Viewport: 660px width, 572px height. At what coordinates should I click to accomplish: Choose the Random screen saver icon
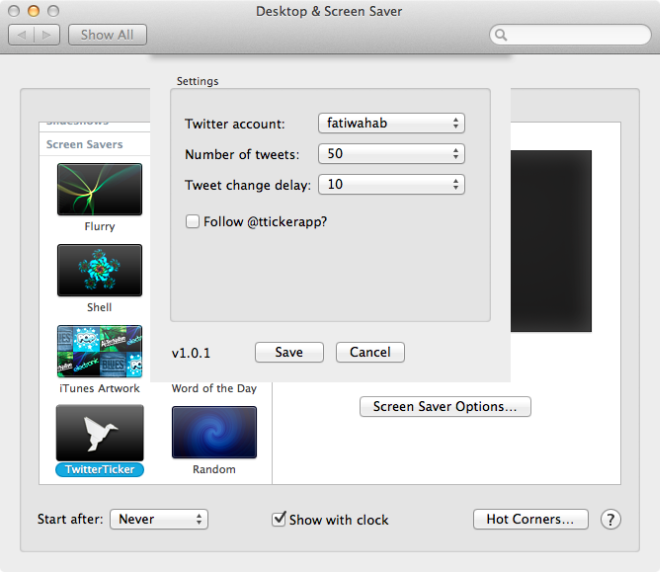tap(214, 432)
